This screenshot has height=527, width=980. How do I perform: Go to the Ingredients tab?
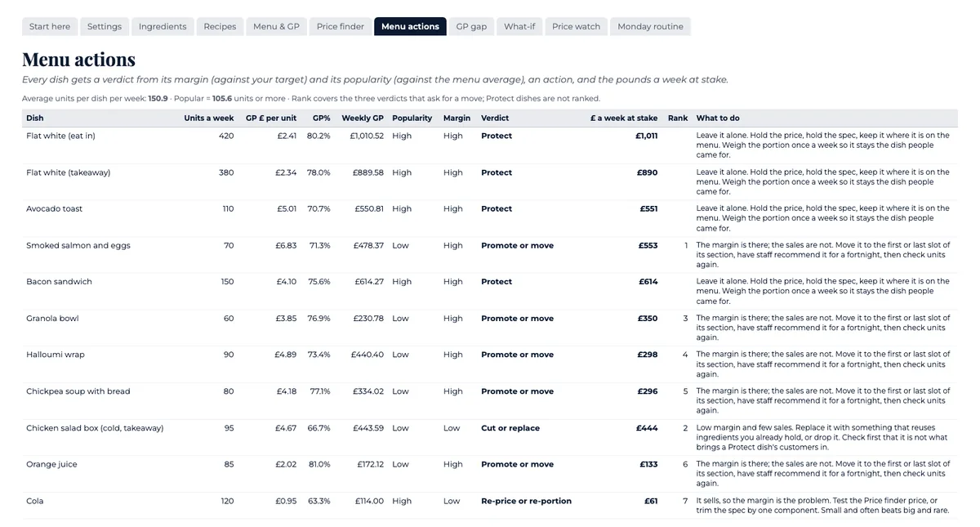tap(163, 26)
